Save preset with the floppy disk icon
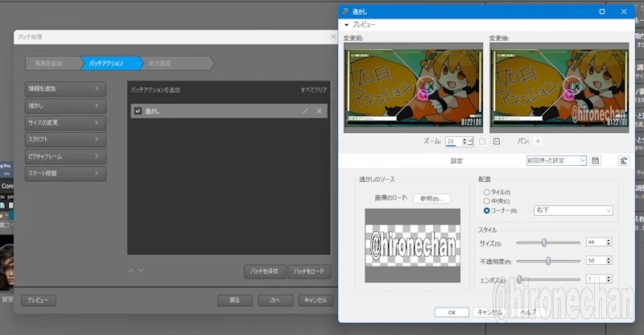The width and height of the screenshot is (644, 335). 596,161
